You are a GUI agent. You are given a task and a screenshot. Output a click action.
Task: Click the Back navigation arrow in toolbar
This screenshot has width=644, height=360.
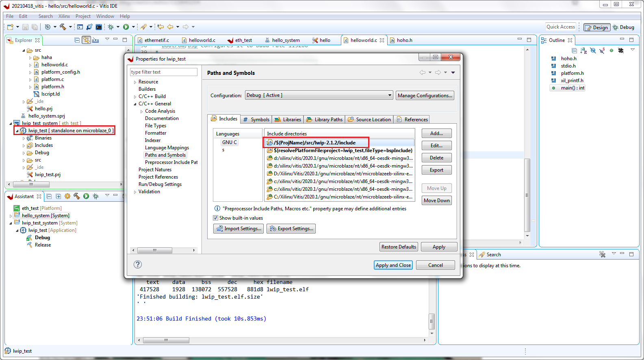pyautogui.click(x=170, y=27)
